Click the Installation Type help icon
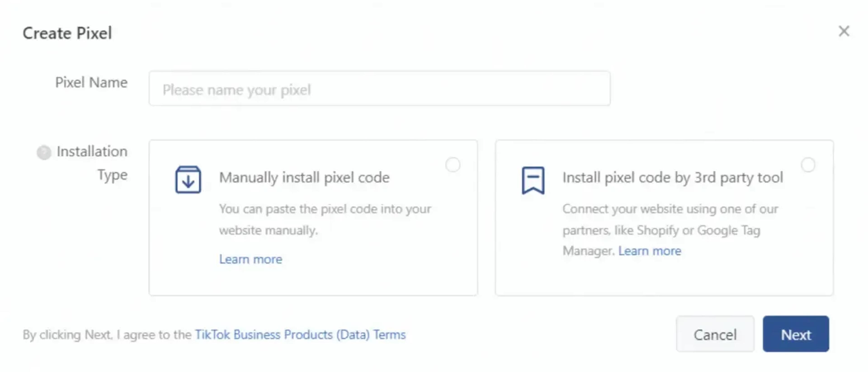 tap(44, 152)
